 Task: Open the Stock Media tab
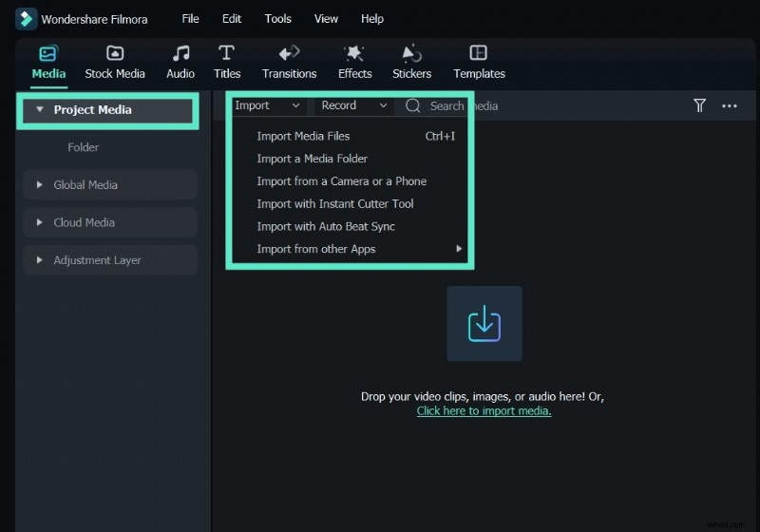pyautogui.click(x=115, y=62)
